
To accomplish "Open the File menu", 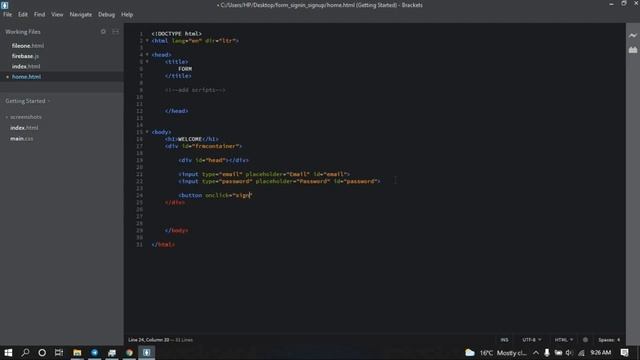I will [x=7, y=14].
